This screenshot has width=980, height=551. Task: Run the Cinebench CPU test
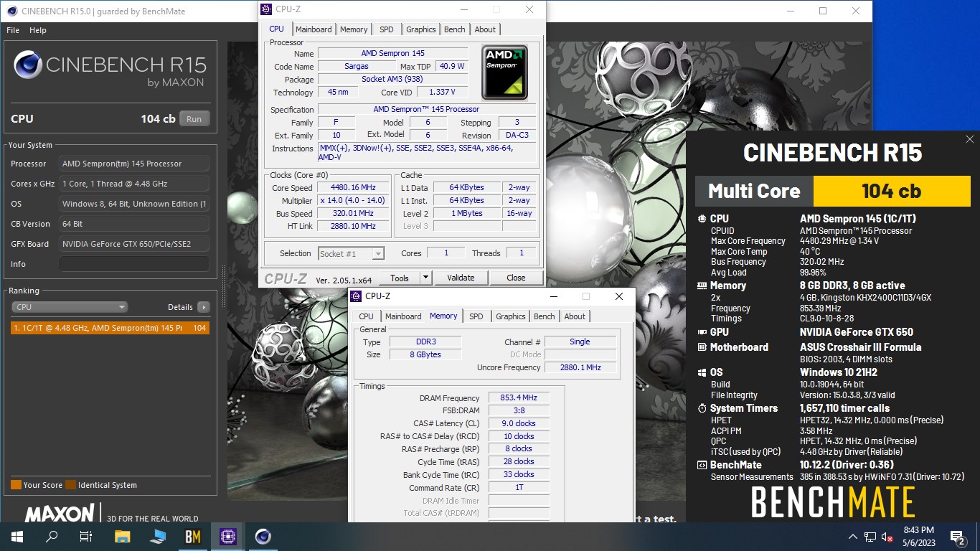coord(194,119)
